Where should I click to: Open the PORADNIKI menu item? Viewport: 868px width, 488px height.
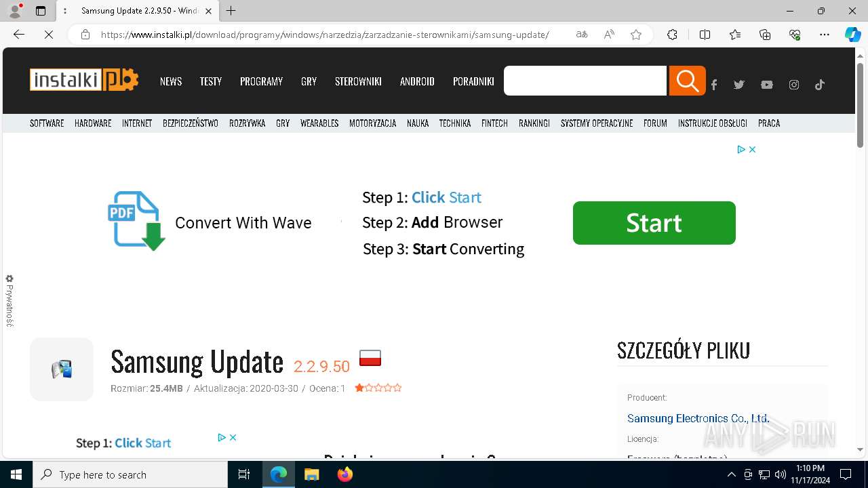tap(473, 81)
